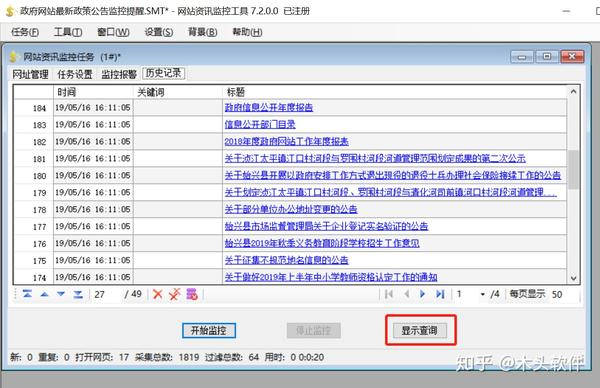Switch to the 网址管理 tab
Screen dimensions: 600x388
[30, 74]
